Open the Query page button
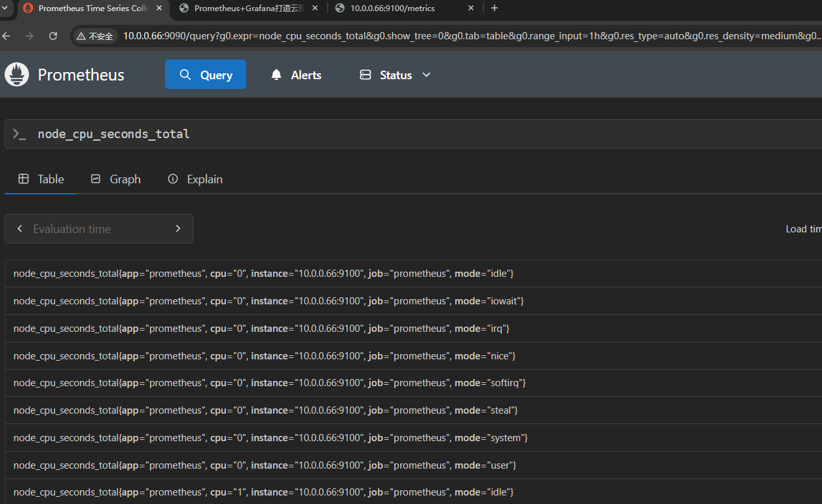822x504 pixels. (206, 75)
